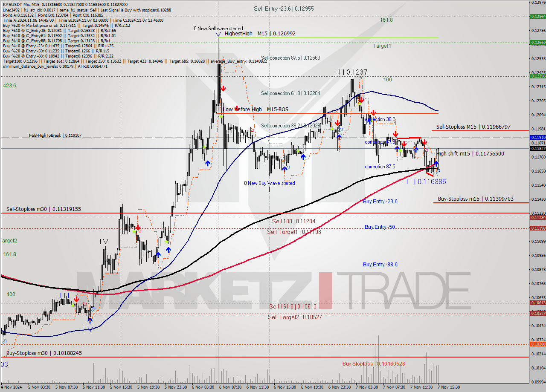546x392 pixels.
Task: Click the 'Sell-Stoploss M15 | 0.11966797' label
Action: coord(473,127)
